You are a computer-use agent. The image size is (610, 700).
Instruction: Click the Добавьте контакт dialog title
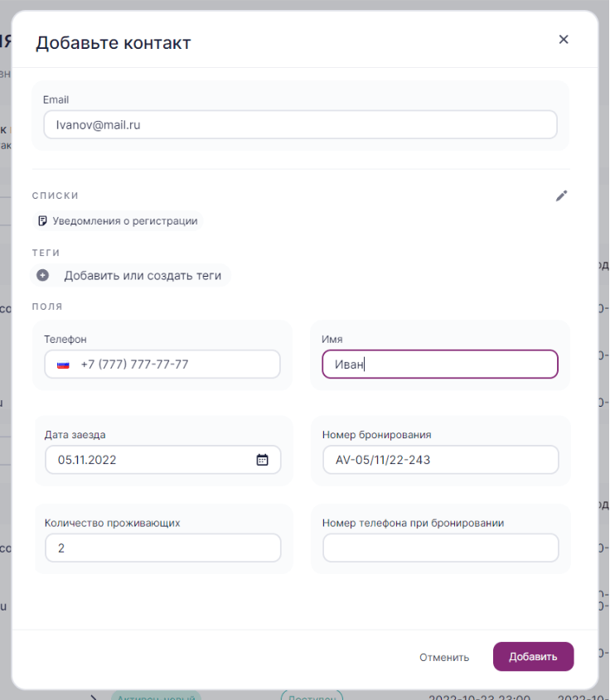114,43
